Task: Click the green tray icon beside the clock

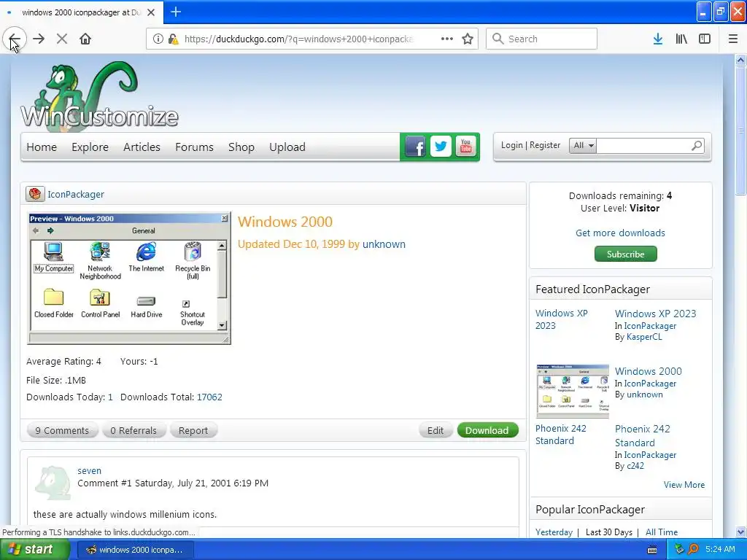Action: (680, 549)
